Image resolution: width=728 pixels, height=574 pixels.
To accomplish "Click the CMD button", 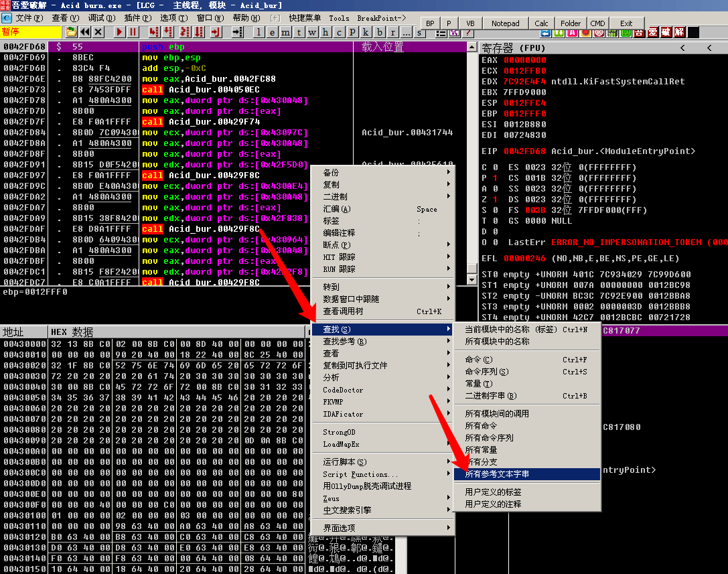I will [x=597, y=23].
